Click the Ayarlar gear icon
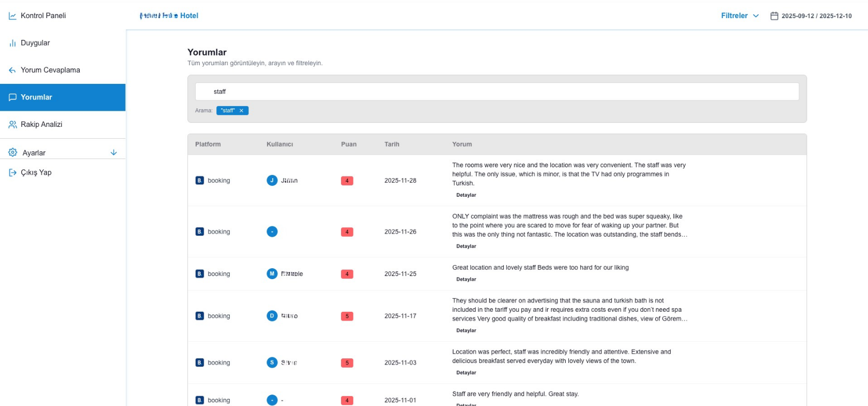 click(x=13, y=153)
